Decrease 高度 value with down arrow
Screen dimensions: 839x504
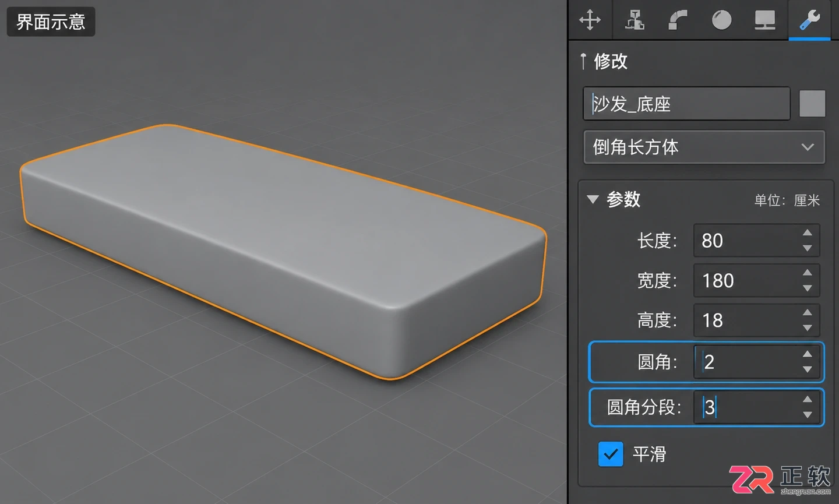click(x=807, y=328)
